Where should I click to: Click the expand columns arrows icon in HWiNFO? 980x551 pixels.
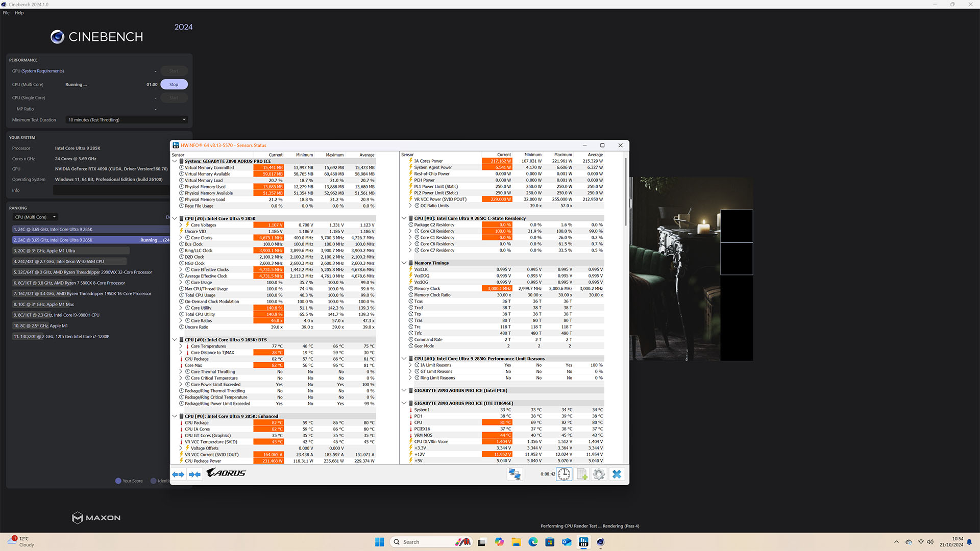click(x=178, y=474)
